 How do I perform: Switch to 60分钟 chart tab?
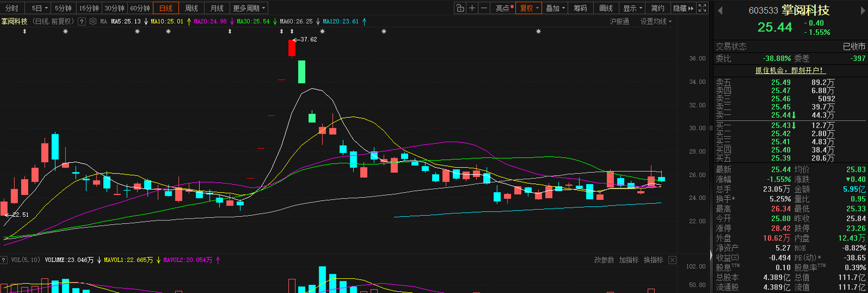pos(141,8)
